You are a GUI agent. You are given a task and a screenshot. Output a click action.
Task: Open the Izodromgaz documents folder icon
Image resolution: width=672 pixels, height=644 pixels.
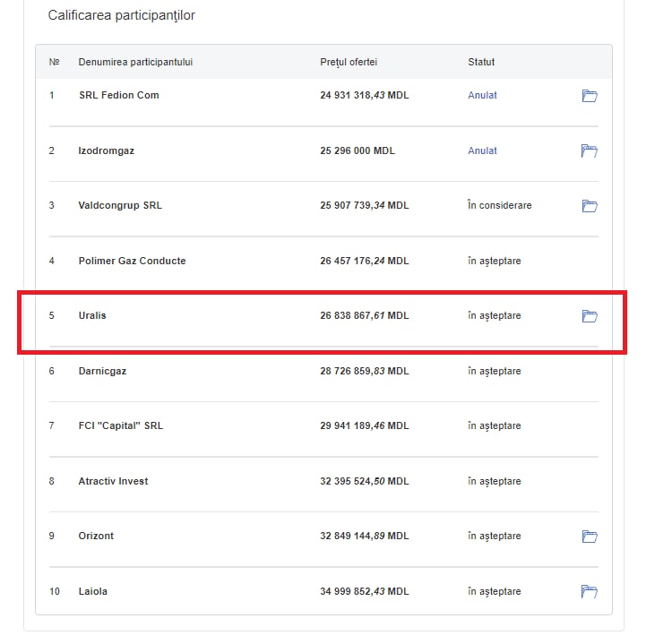coord(590,150)
